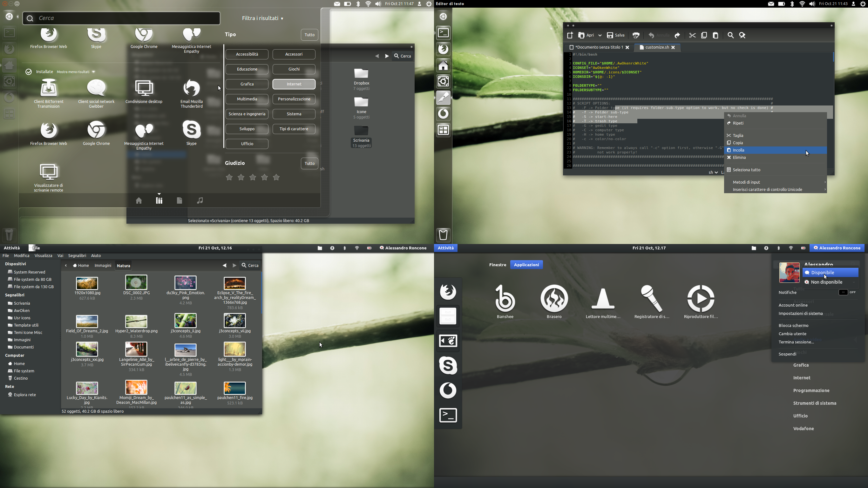The image size is (868, 488).
Task: Open Visualizzatore di scrivanie remote icon
Action: (x=49, y=178)
